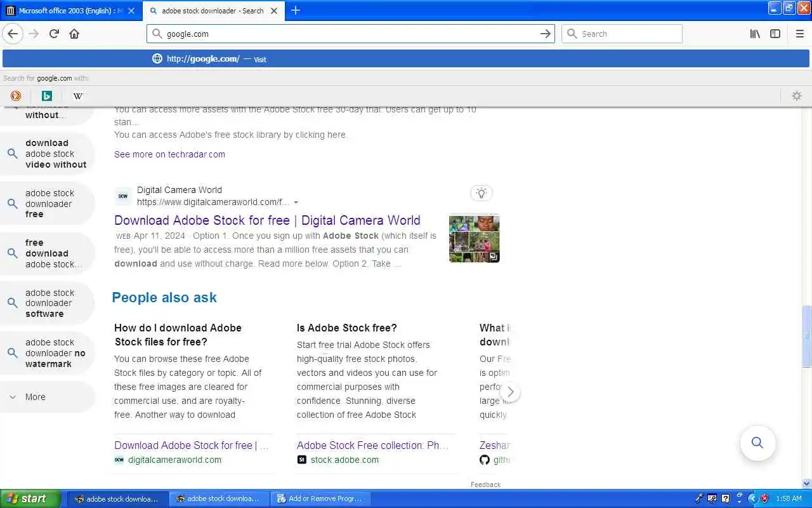Click stock.adobe.com source text
Viewport: 812px width, 508px height.
point(344,460)
